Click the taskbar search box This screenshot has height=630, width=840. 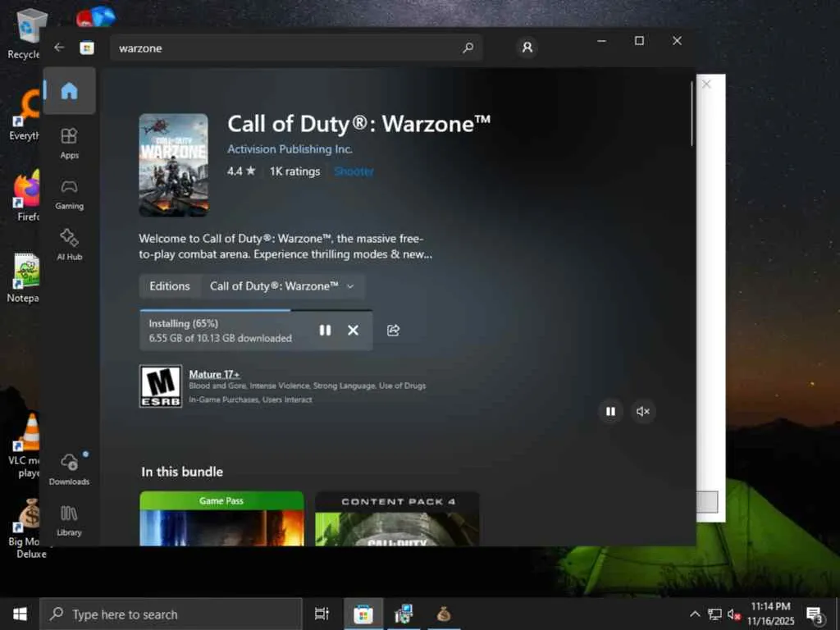pyautogui.click(x=171, y=614)
